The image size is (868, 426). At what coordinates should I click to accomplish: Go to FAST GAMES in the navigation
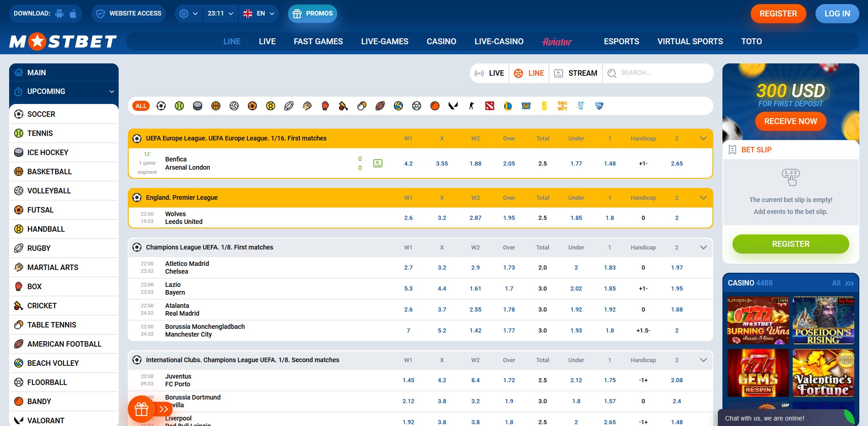click(x=319, y=42)
